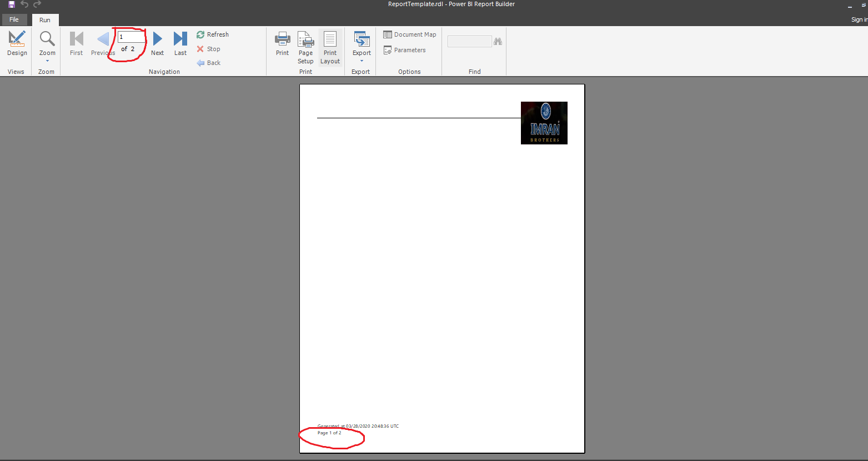Stop report rendering
Viewport: 868px width, 461px height.
[209, 49]
